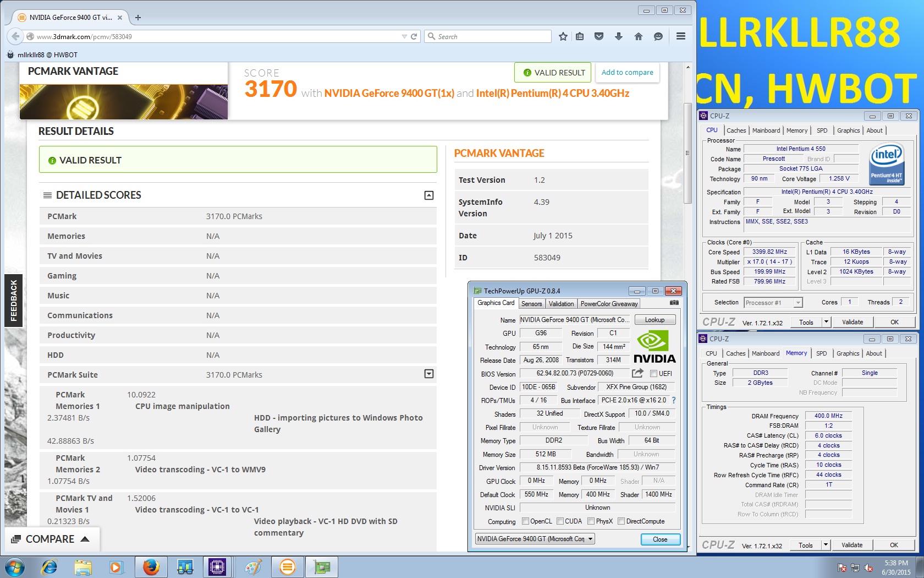Click the volume tray icon
This screenshot has height=578, width=924.
tap(868, 568)
